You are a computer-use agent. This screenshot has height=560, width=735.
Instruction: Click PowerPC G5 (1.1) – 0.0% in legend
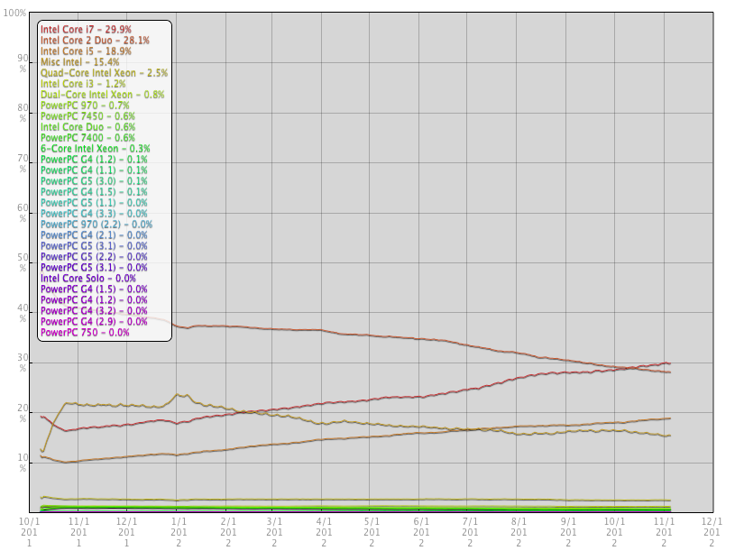click(94, 202)
